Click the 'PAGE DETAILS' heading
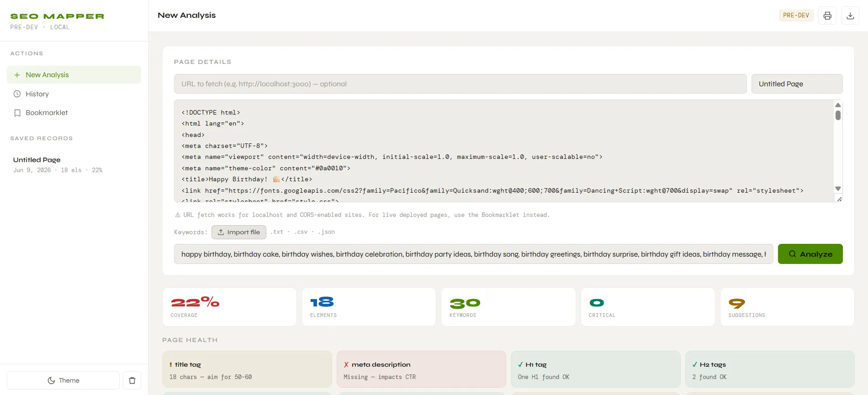868x395 pixels. click(x=202, y=62)
